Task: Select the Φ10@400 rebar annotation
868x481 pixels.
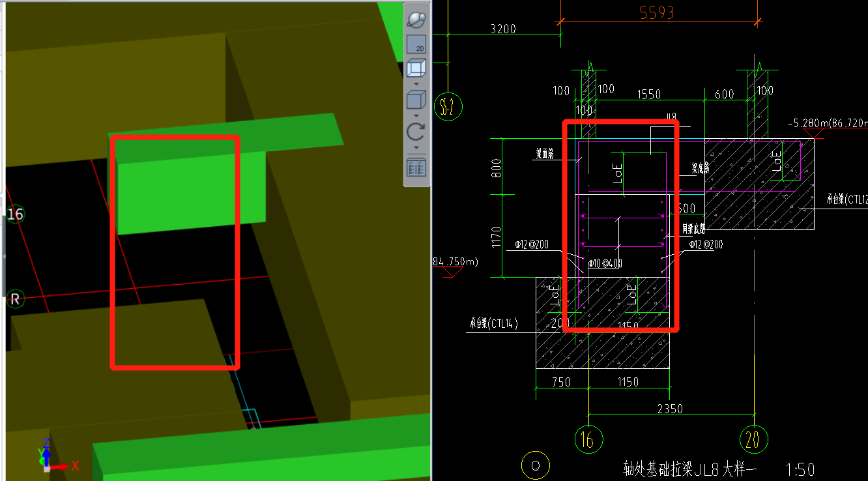Action: click(x=605, y=263)
